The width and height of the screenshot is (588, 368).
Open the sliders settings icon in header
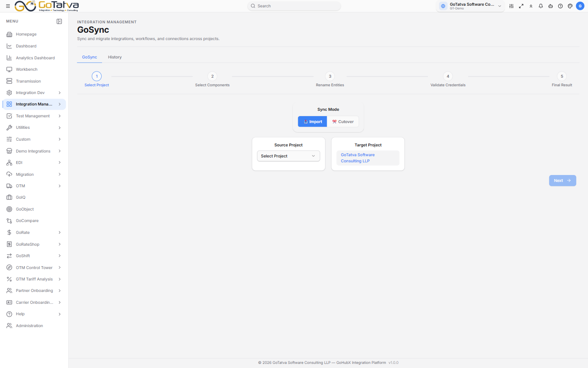511,6
